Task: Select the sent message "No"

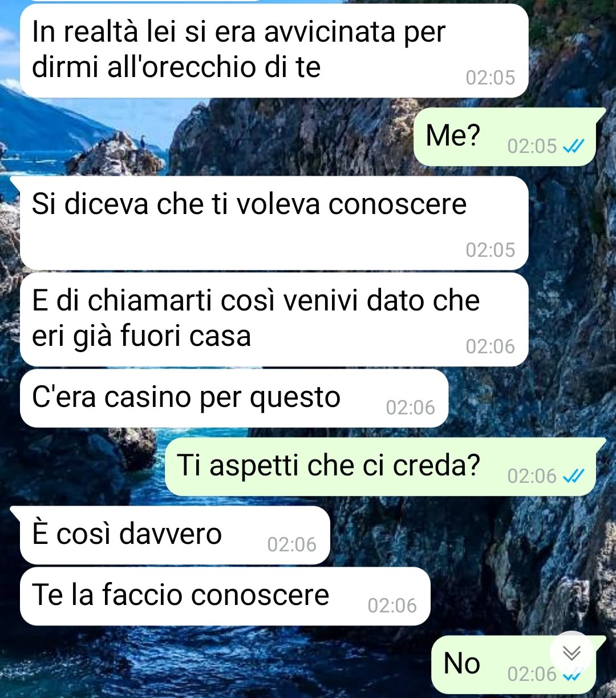Action: click(x=513, y=665)
